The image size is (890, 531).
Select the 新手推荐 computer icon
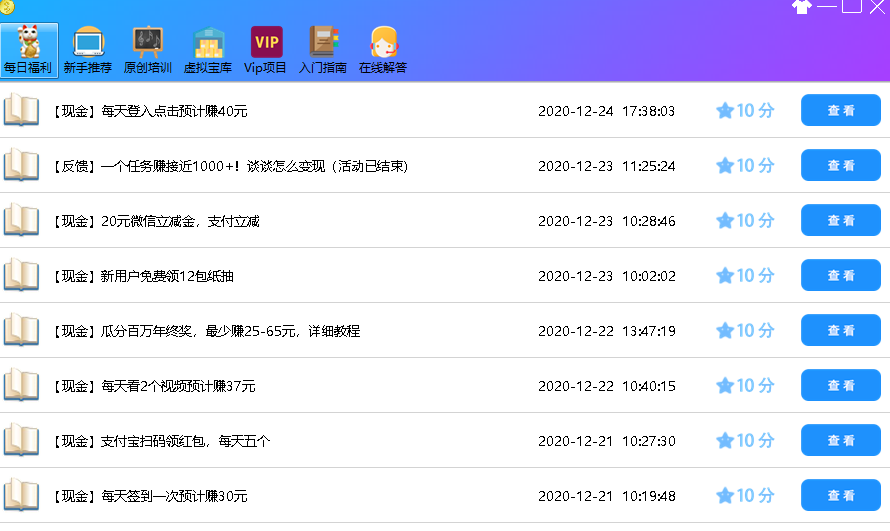[x=89, y=50]
